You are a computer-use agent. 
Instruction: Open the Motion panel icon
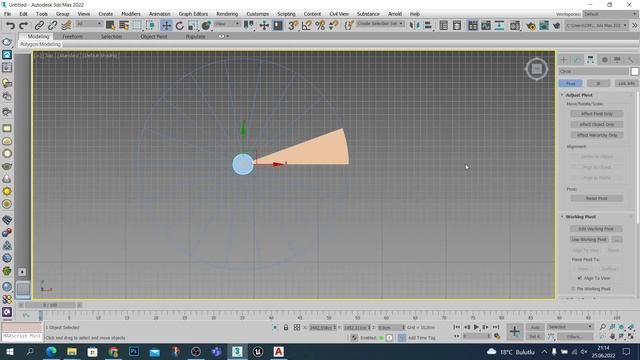604,60
